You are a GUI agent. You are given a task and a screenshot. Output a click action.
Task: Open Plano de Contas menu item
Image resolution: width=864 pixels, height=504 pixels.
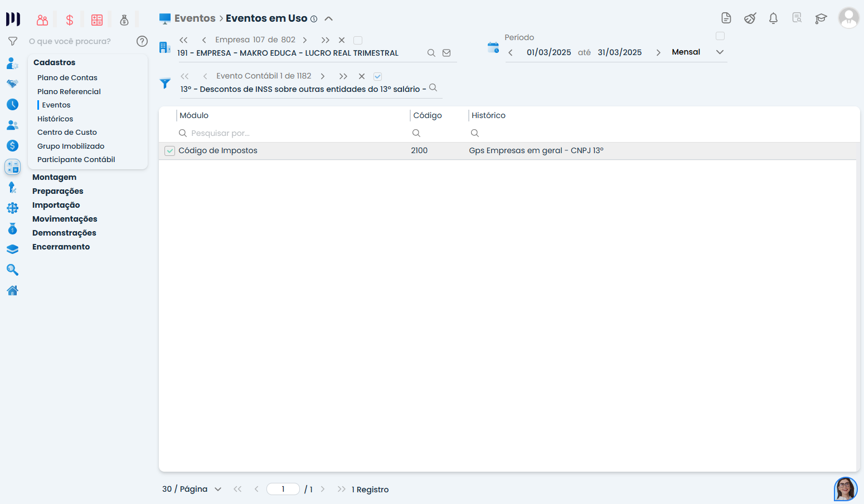(x=67, y=77)
